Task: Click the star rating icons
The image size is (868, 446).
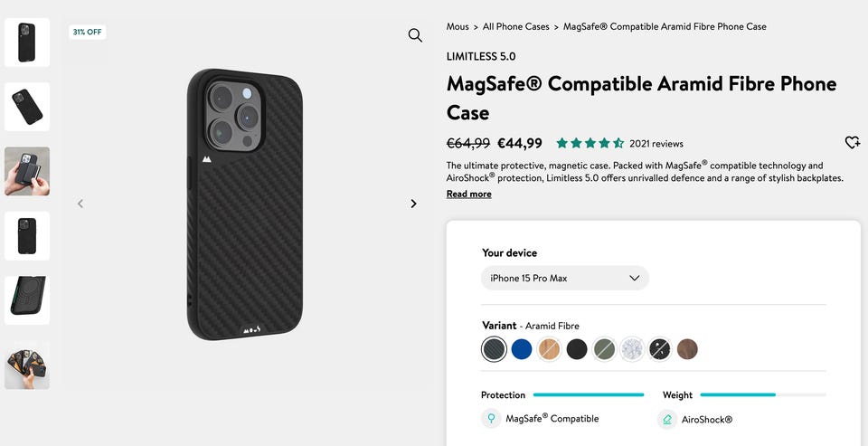Action: pos(590,143)
